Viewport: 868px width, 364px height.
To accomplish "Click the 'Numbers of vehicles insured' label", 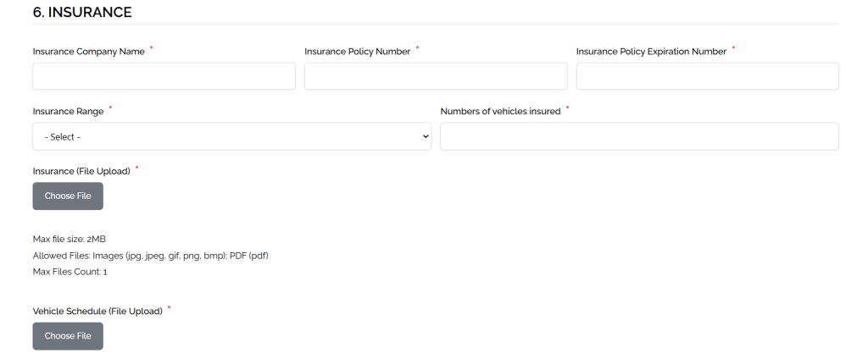I will click(500, 112).
